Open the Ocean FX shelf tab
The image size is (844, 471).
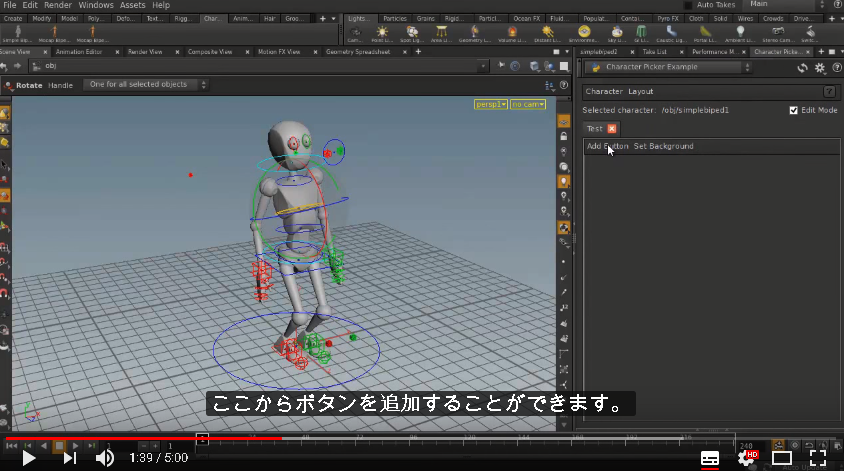click(526, 18)
